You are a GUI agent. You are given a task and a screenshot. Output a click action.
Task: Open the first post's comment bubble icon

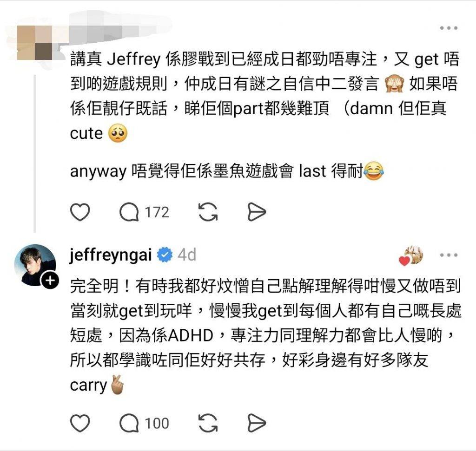[x=129, y=212]
